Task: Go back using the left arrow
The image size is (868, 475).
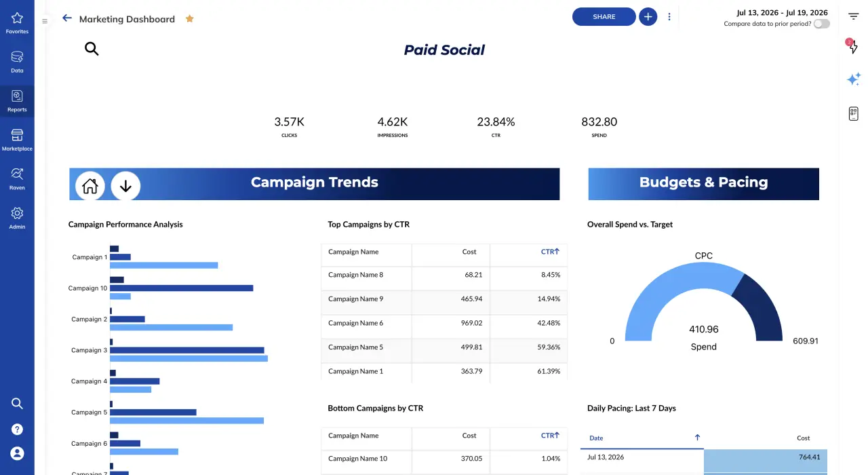Action: point(66,18)
